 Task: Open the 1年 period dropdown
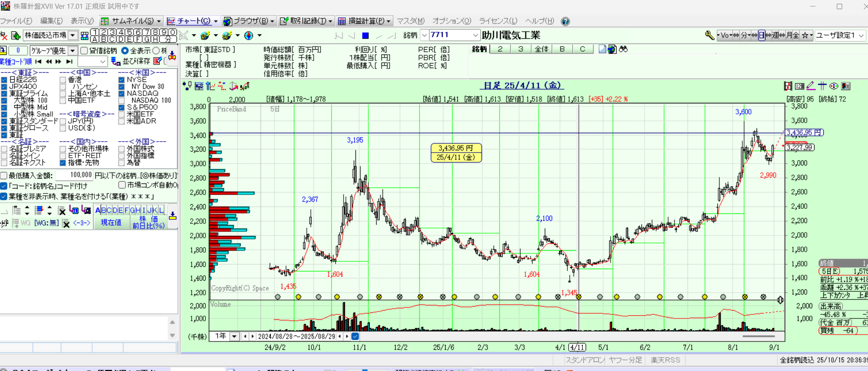tap(234, 336)
